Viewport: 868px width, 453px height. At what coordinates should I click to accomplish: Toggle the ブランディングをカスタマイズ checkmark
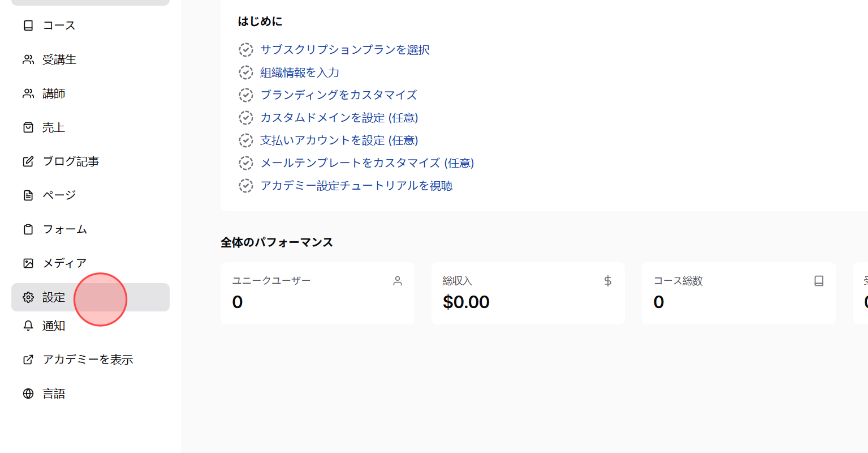246,95
